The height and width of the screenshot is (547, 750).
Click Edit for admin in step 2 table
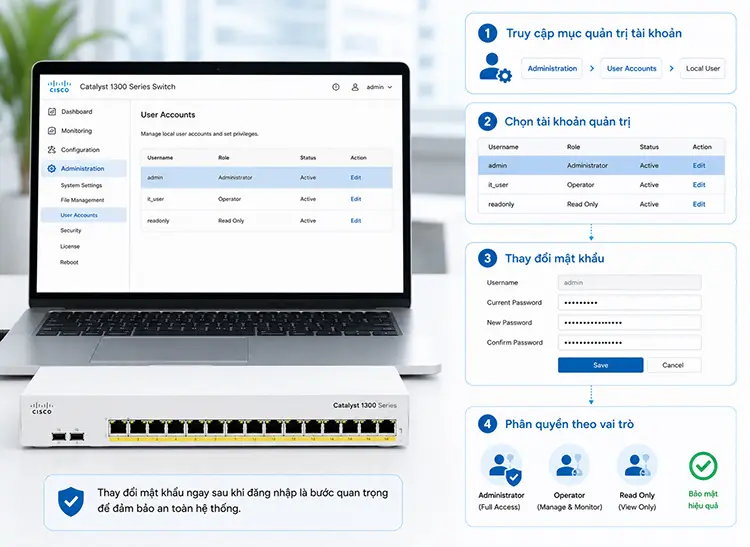699,165
